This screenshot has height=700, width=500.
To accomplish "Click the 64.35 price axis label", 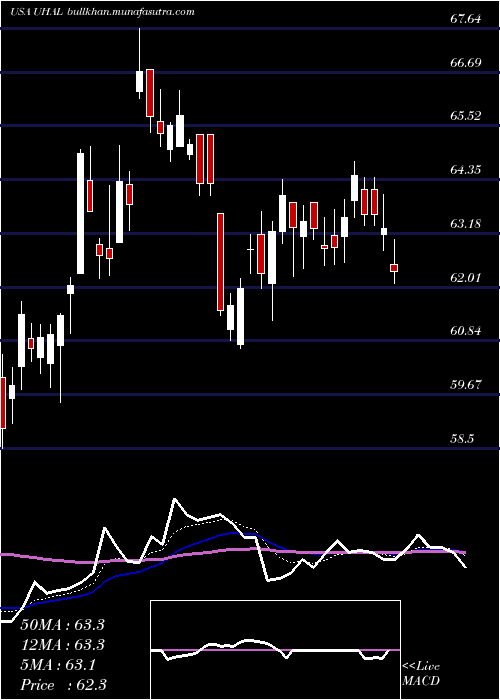I will click(467, 170).
